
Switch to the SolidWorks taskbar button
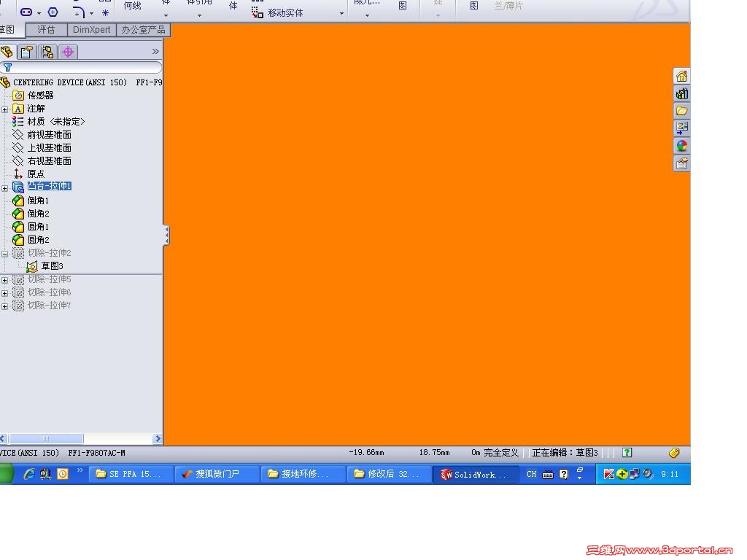click(476, 474)
